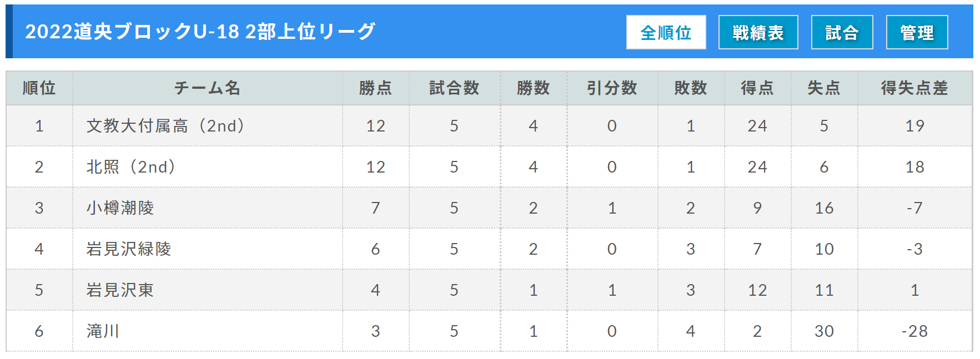Click the 得点 column header
Viewport: 980px width, 359px height.
click(757, 88)
